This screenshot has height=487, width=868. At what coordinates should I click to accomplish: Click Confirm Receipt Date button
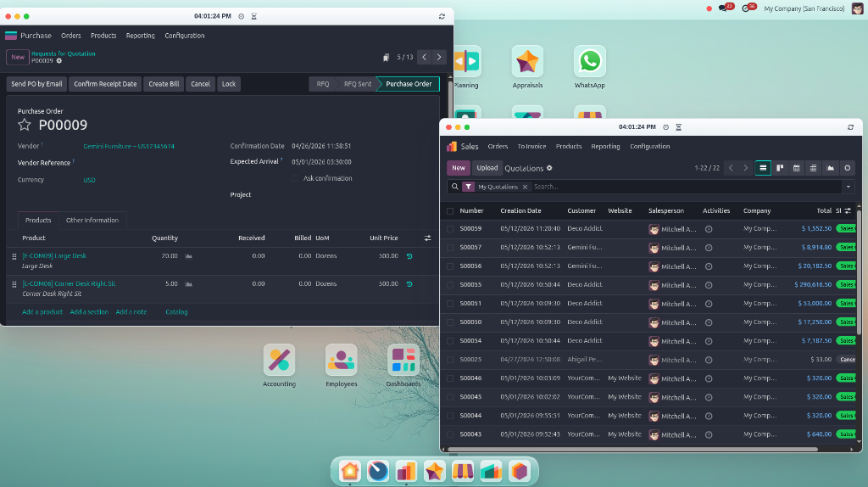tap(105, 84)
